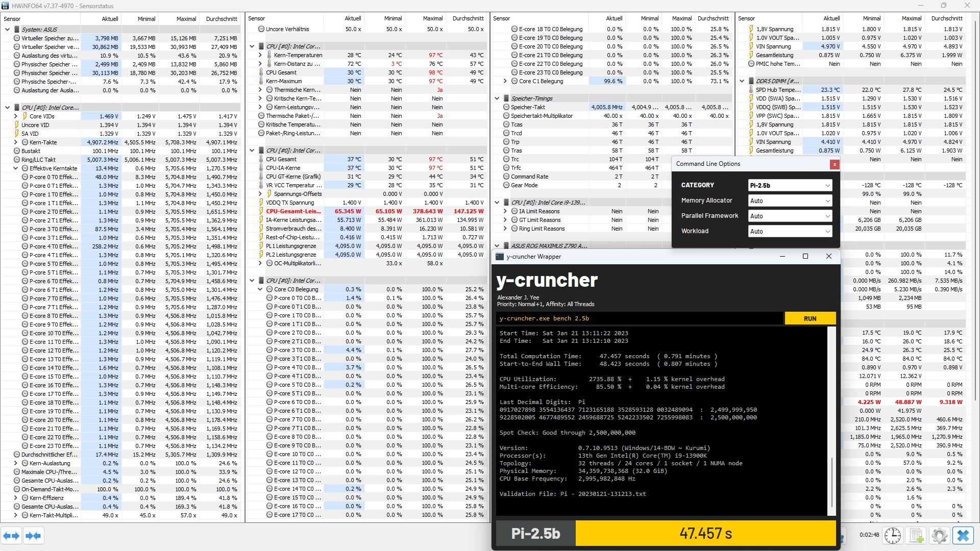Click the y-cruncher Wrapper title icon
Viewport: 980px width, 551px height.
pyautogui.click(x=500, y=257)
